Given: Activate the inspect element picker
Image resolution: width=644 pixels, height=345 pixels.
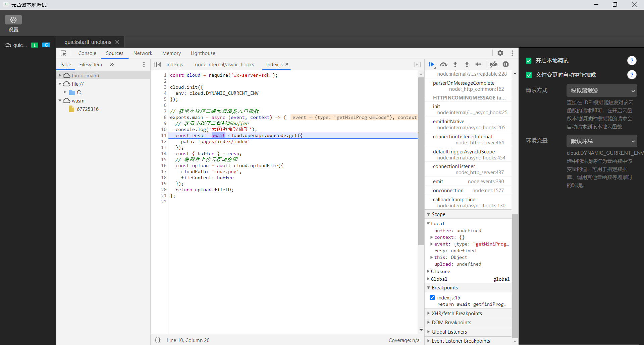Looking at the screenshot, I should [63, 53].
